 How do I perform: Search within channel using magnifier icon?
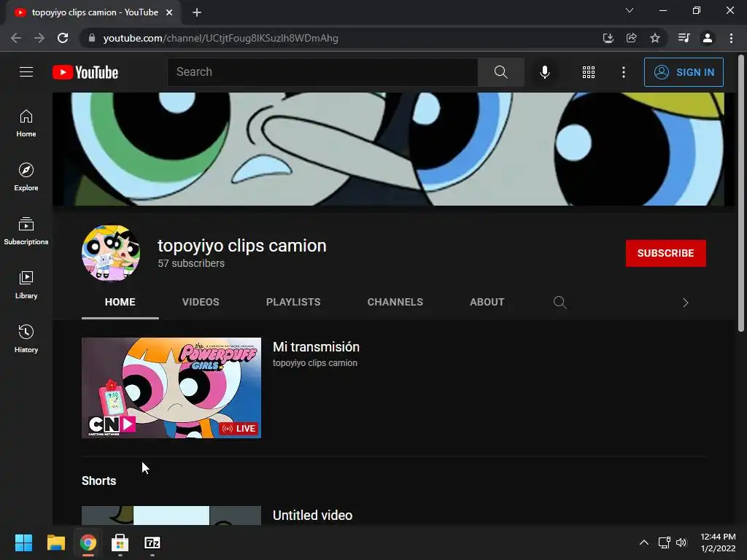click(560, 303)
